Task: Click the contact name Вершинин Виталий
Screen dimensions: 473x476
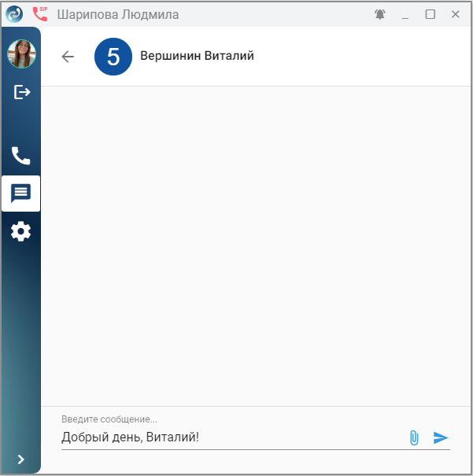Action: point(197,56)
